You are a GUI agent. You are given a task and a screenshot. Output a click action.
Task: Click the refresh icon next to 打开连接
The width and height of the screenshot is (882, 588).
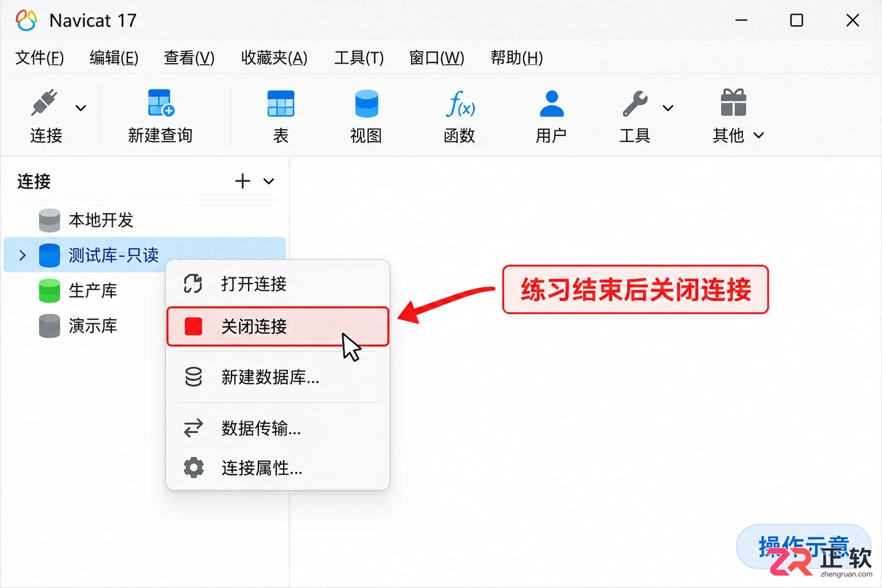(193, 284)
